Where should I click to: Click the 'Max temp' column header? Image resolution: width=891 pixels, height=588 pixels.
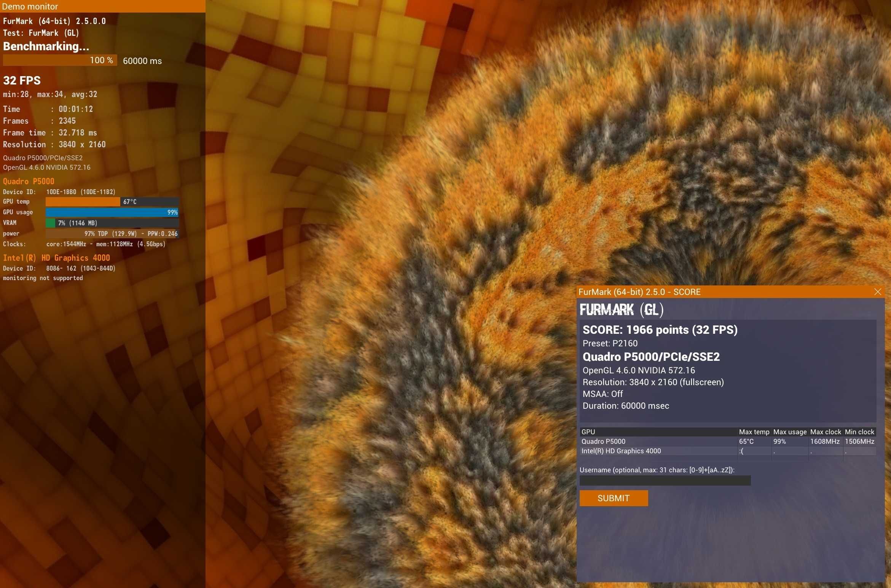tap(754, 432)
